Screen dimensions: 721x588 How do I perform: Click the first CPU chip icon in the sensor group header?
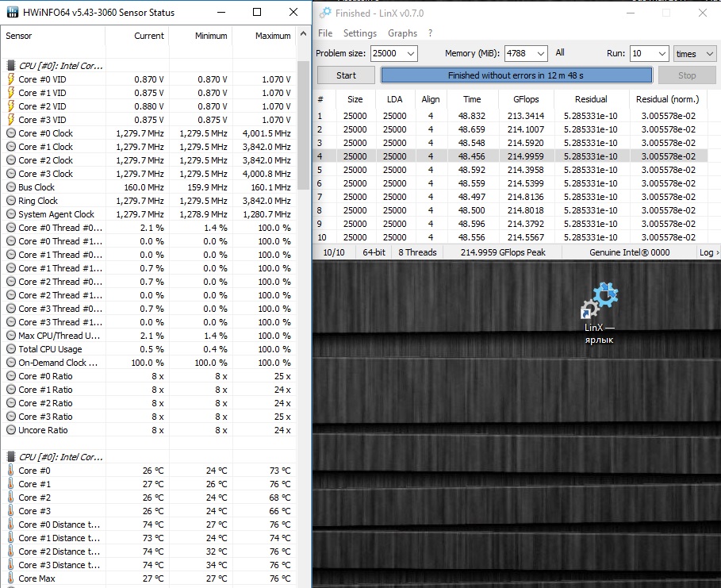10,66
